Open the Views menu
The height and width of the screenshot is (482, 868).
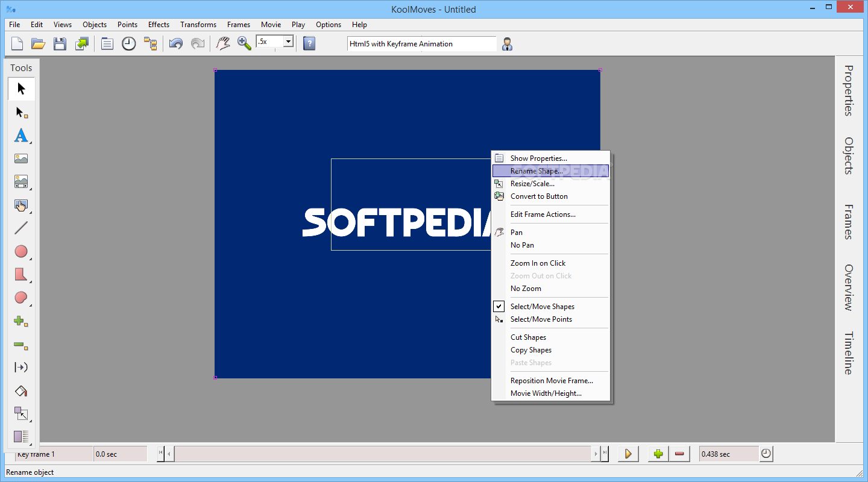click(x=63, y=25)
